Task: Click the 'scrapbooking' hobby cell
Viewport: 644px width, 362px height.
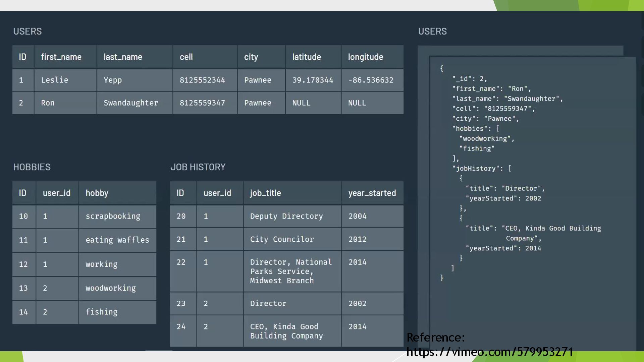Action: 117,217
